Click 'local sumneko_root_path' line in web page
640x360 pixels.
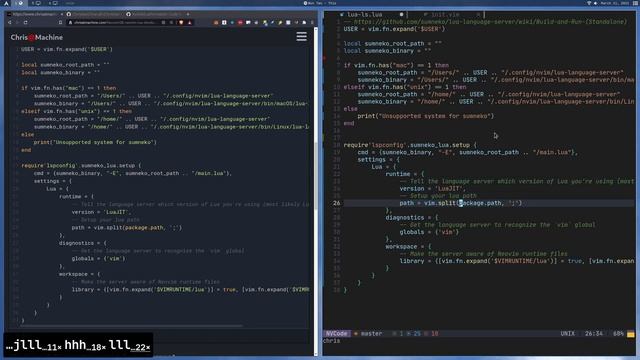click(65, 64)
